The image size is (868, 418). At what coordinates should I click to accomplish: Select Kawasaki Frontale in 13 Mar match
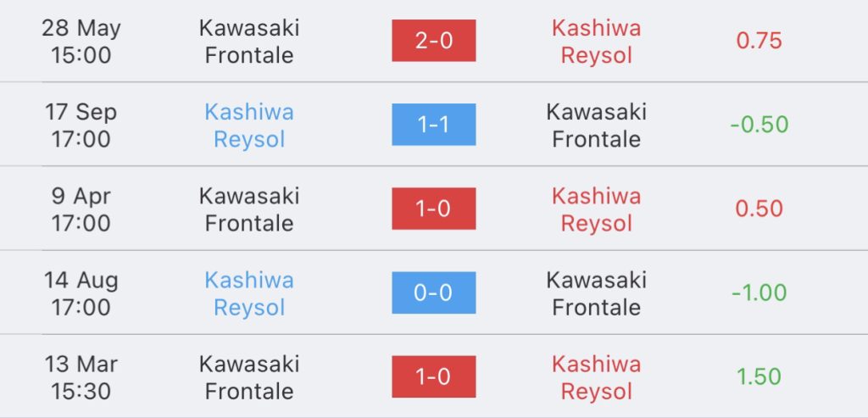click(x=249, y=377)
